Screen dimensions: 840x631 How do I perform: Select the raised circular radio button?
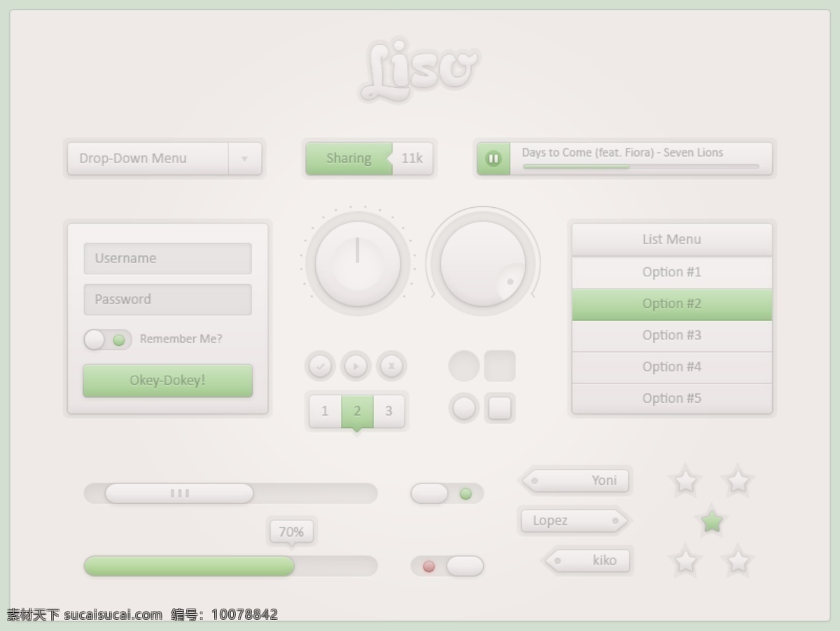[464, 408]
